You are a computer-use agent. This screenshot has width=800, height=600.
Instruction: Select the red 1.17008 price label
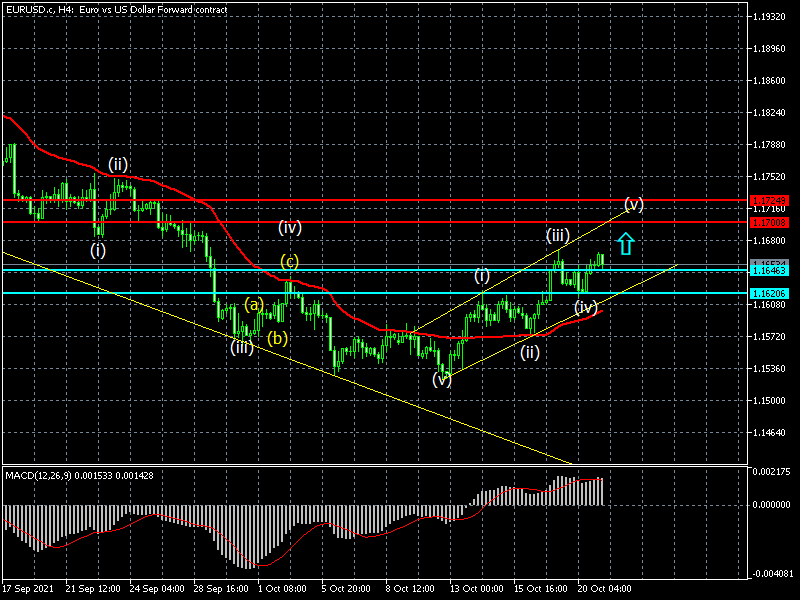pos(770,222)
